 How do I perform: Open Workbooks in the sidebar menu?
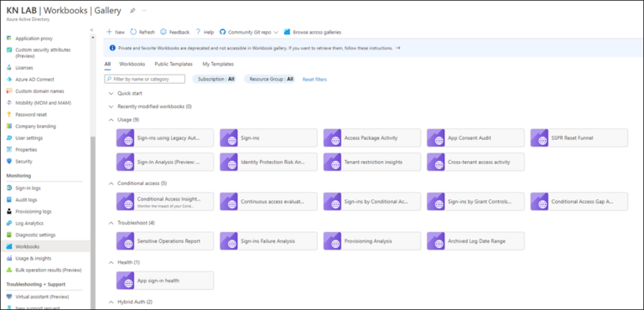coord(44,246)
